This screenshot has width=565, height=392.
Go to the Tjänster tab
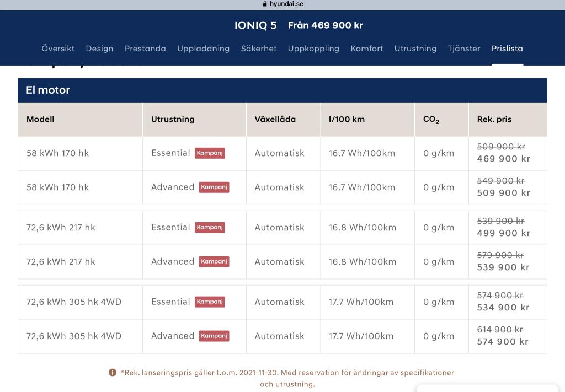point(464,49)
